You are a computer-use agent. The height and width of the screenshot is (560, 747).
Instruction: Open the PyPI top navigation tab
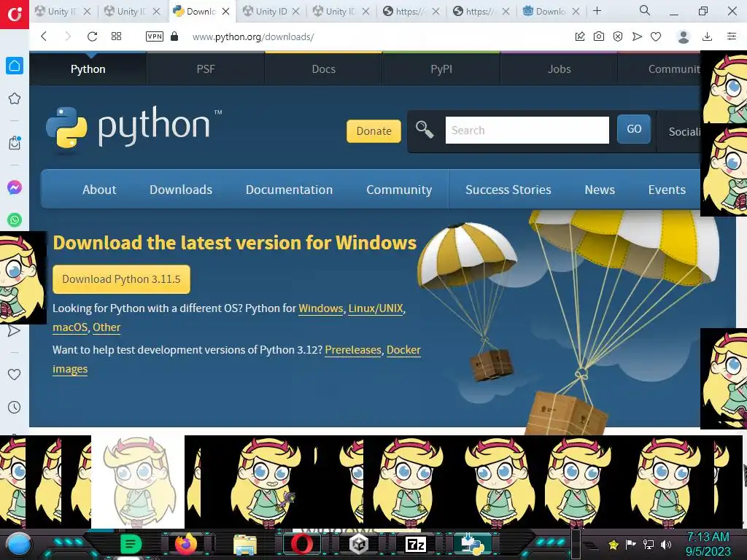pos(441,69)
